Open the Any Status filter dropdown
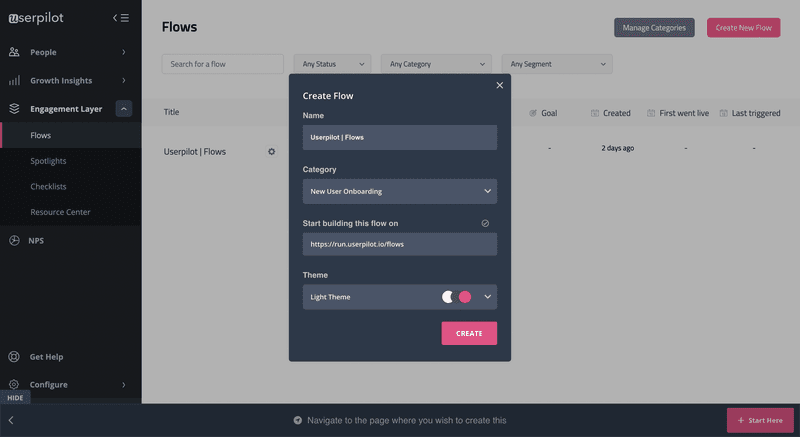The image size is (800, 437). pos(332,64)
